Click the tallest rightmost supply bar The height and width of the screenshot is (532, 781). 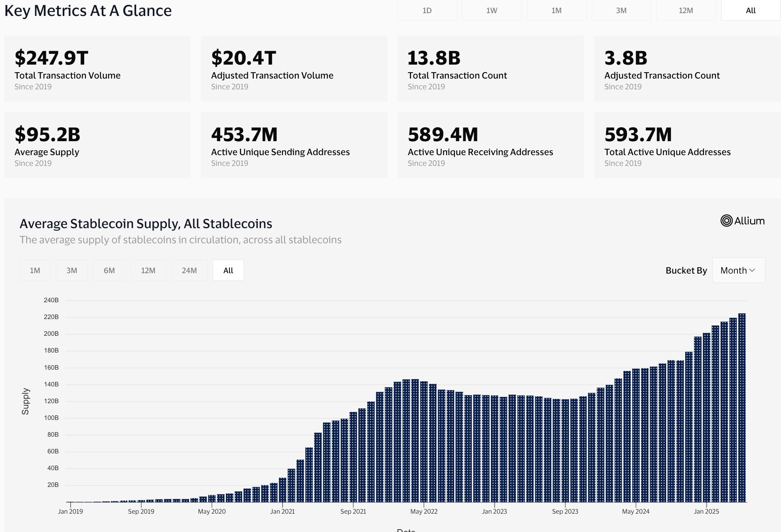[x=742, y=407]
